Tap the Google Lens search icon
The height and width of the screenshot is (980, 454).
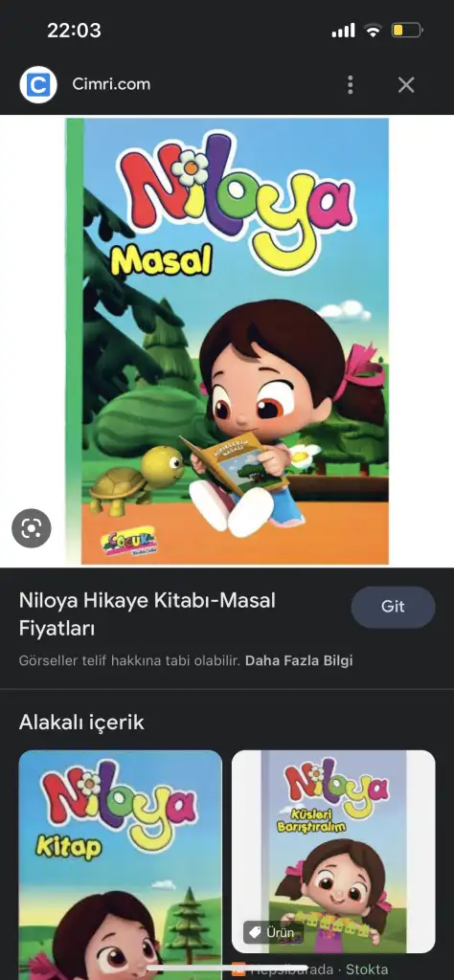32,528
